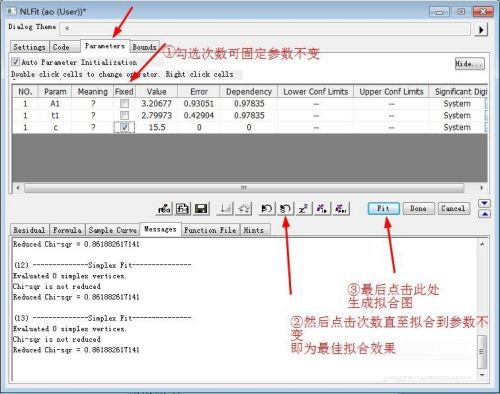The width and height of the screenshot is (500, 394).
Task: Open the Residual tab
Action: click(29, 230)
